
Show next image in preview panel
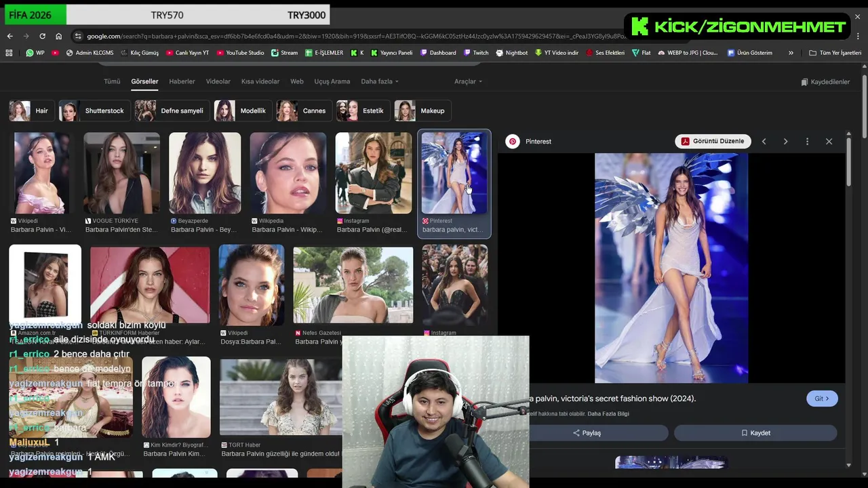[x=785, y=142]
